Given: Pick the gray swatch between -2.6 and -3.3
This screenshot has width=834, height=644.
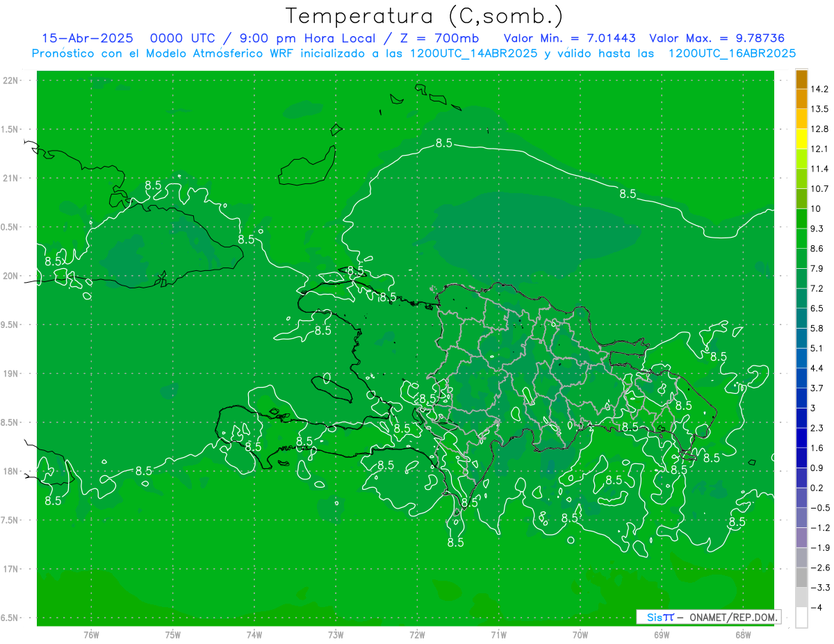Looking at the screenshot, I should [801, 577].
